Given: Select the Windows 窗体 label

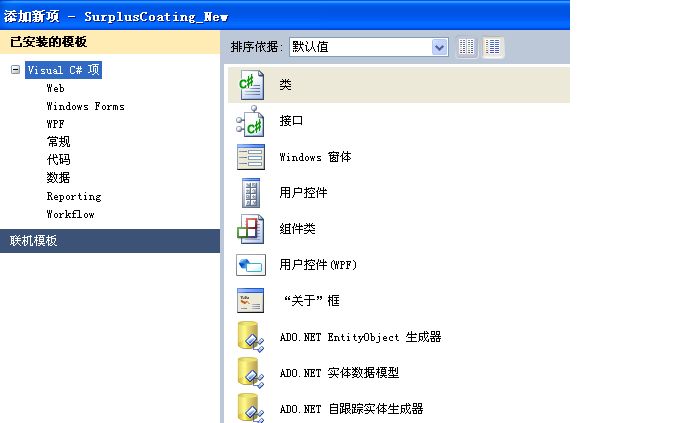Looking at the screenshot, I should [x=315, y=157].
